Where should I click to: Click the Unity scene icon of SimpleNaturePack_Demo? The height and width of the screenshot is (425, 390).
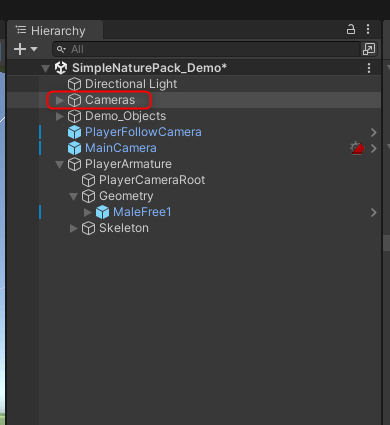click(61, 68)
